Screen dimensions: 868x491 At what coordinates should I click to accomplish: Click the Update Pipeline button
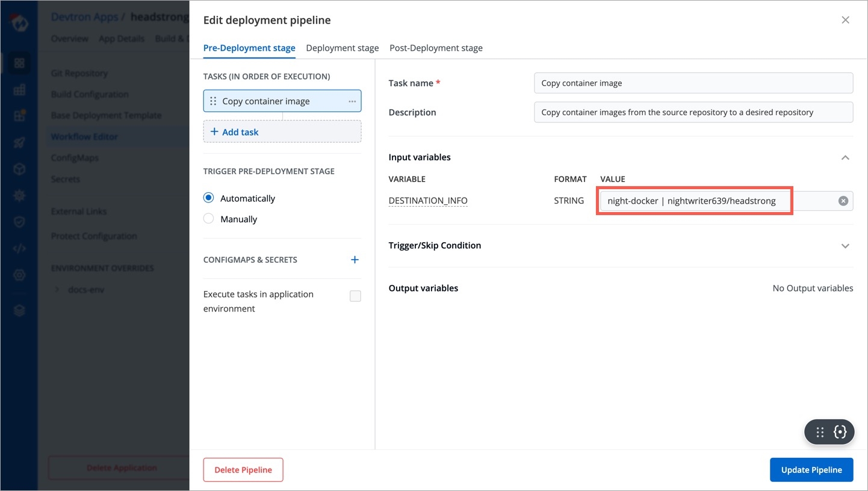click(x=811, y=470)
